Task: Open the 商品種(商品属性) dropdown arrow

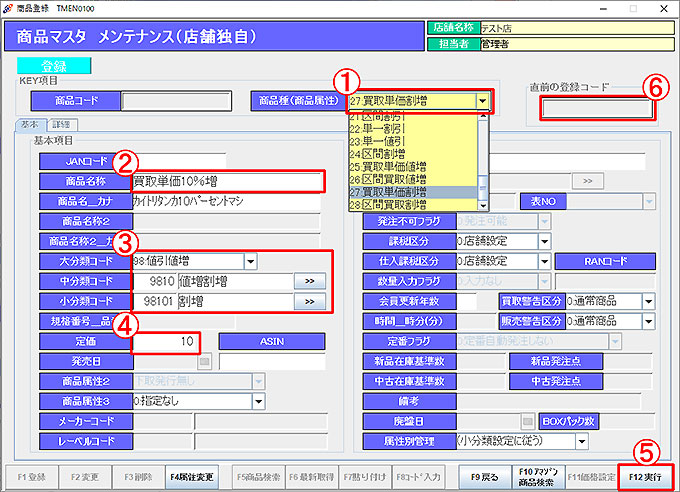Action: click(x=482, y=102)
